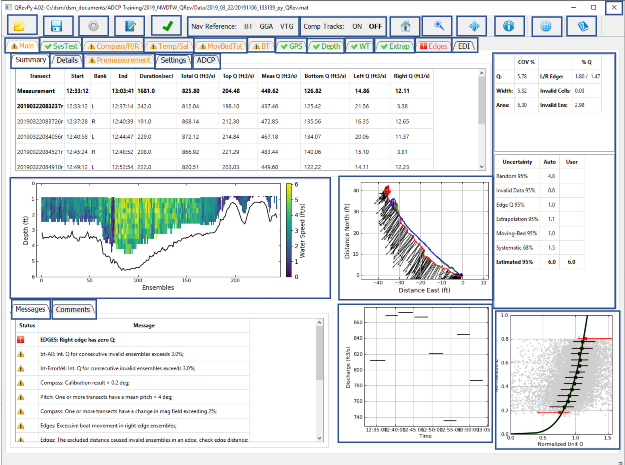Click the water speed color contour plot
The image size is (625, 465).
click(x=158, y=230)
